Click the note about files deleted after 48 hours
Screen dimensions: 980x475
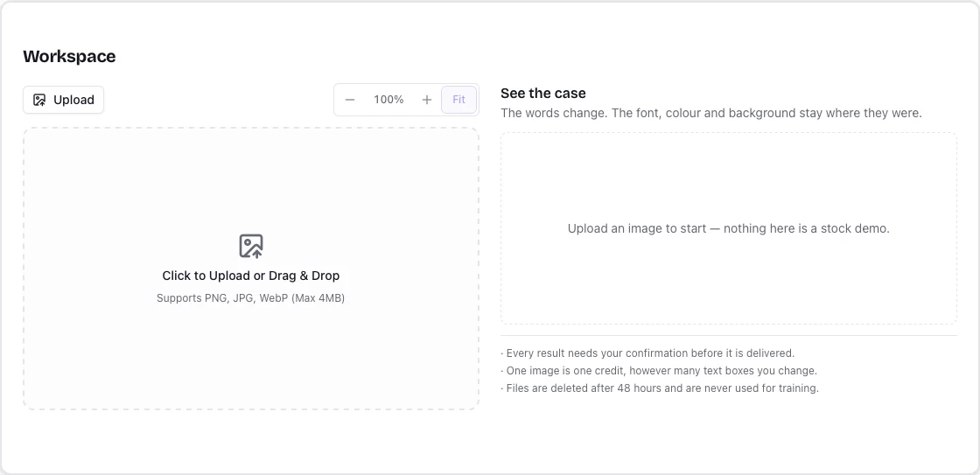660,388
